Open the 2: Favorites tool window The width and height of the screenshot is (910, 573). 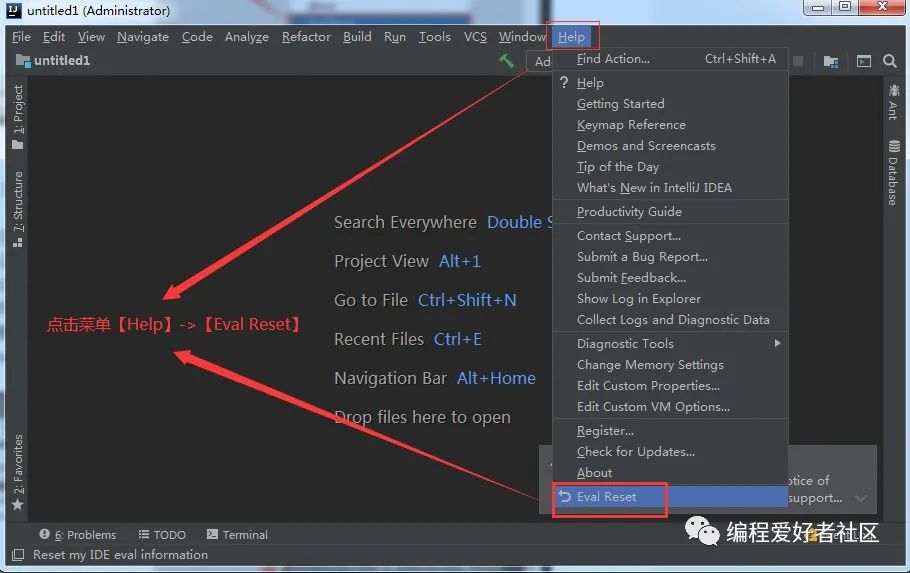(18, 472)
